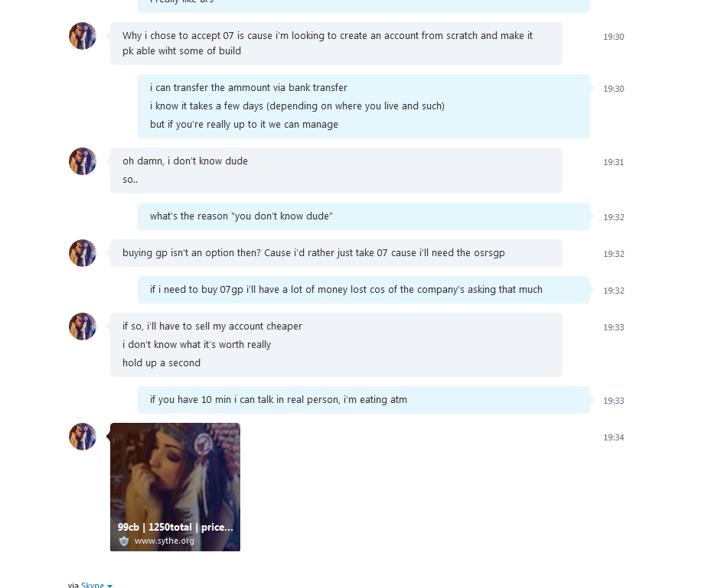Click the 19:34 timestamp
Screen dimensions: 714x588
[x=613, y=437]
